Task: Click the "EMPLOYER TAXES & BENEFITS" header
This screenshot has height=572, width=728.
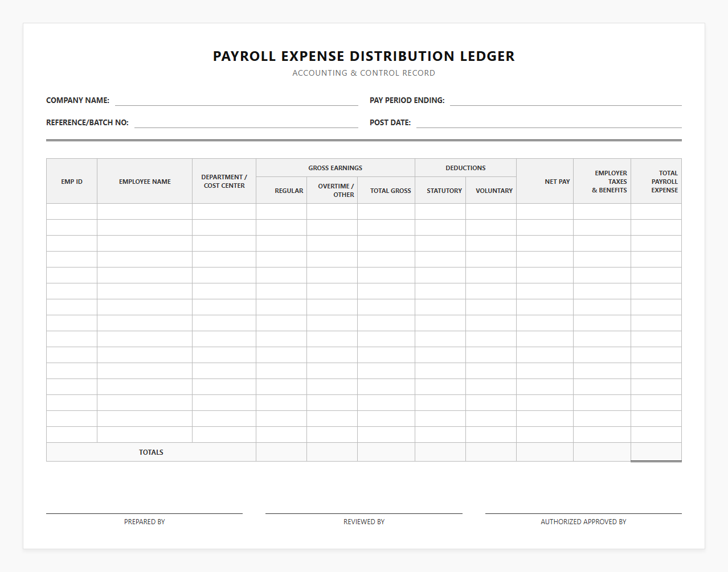Action: coord(602,182)
